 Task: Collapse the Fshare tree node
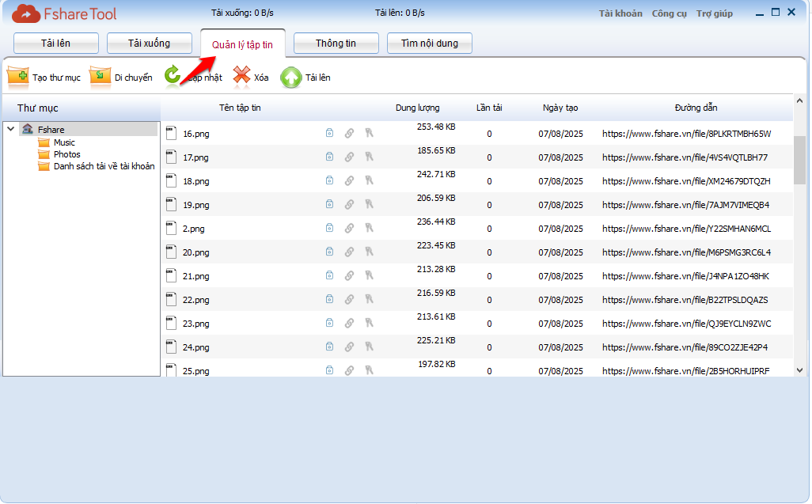click(11, 128)
